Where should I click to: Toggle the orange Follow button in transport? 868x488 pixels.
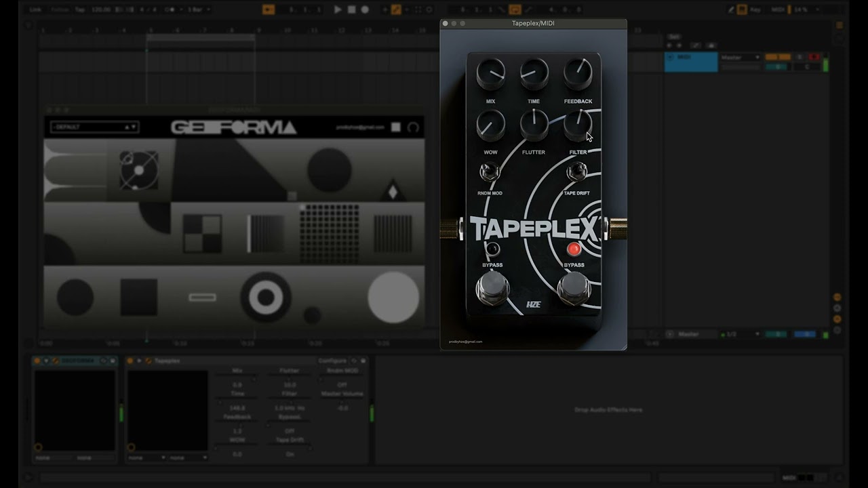[269, 9]
